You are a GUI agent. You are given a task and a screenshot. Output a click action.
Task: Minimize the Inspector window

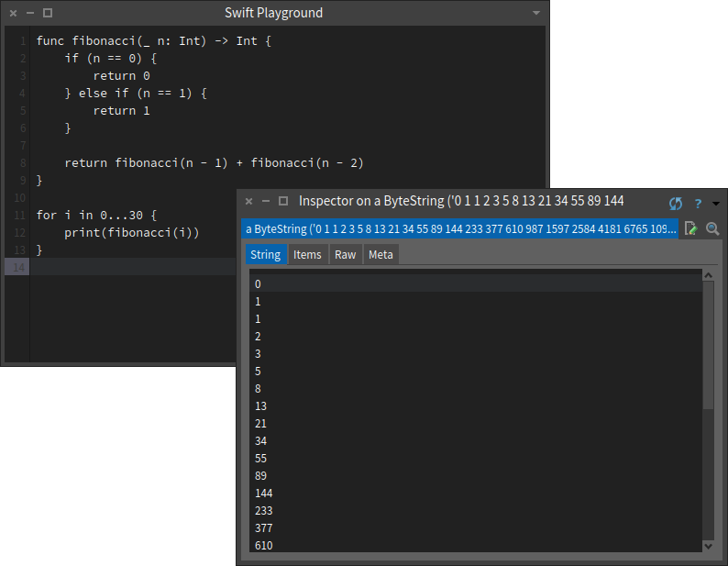pos(266,201)
